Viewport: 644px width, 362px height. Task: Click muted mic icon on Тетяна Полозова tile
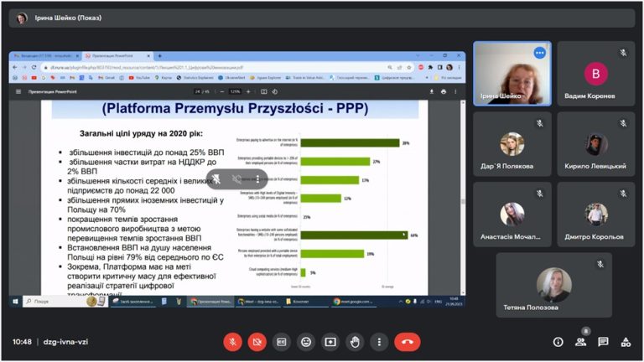point(600,264)
